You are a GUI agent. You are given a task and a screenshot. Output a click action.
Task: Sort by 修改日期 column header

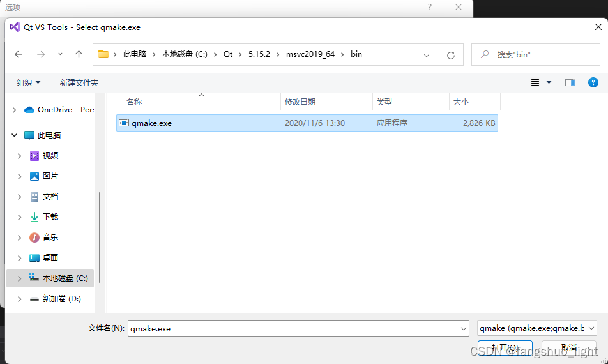click(x=300, y=102)
